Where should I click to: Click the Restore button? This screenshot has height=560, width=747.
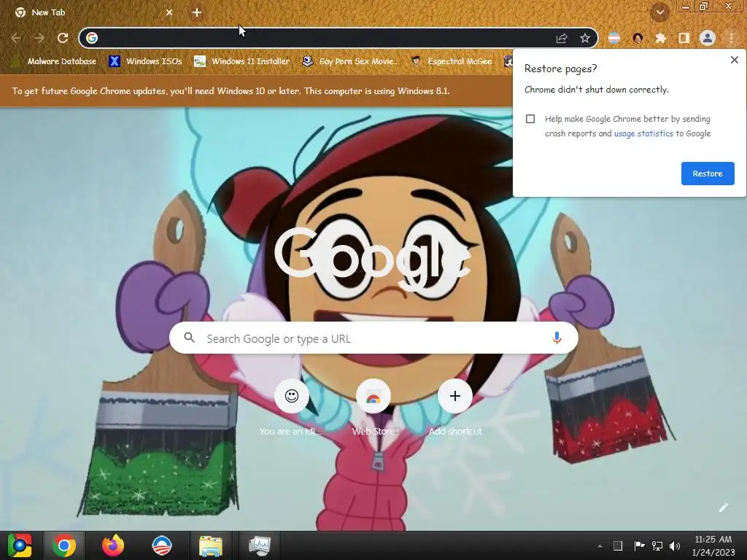(708, 174)
